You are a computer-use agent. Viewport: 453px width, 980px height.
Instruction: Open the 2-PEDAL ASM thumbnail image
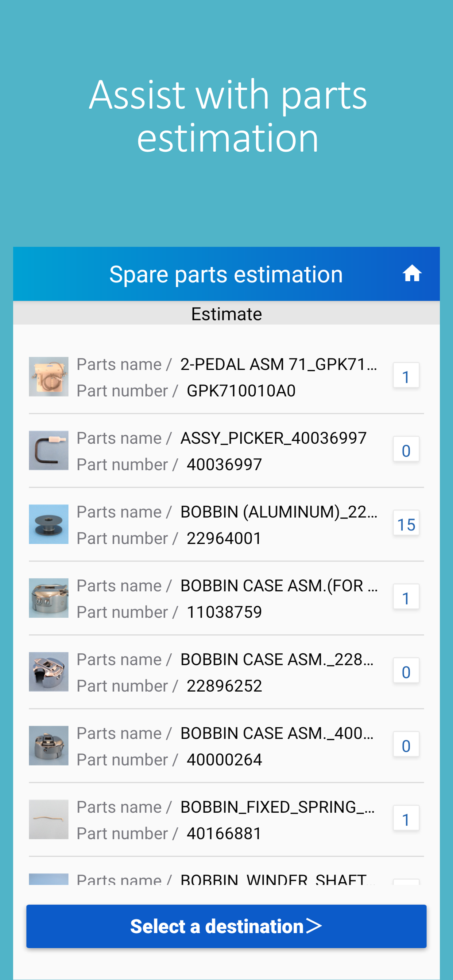pos(49,377)
